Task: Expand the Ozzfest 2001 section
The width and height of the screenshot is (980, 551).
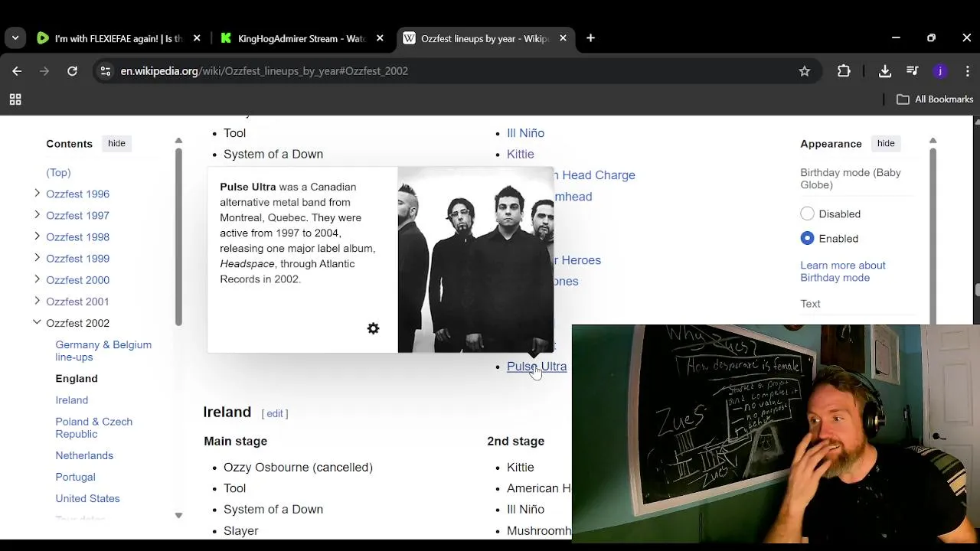Action: (37, 301)
